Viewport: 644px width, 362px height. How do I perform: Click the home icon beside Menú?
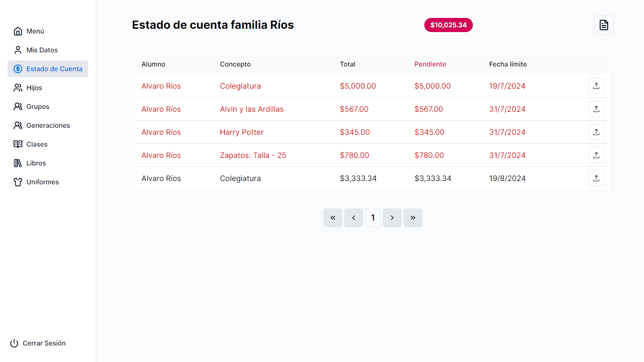click(x=18, y=31)
